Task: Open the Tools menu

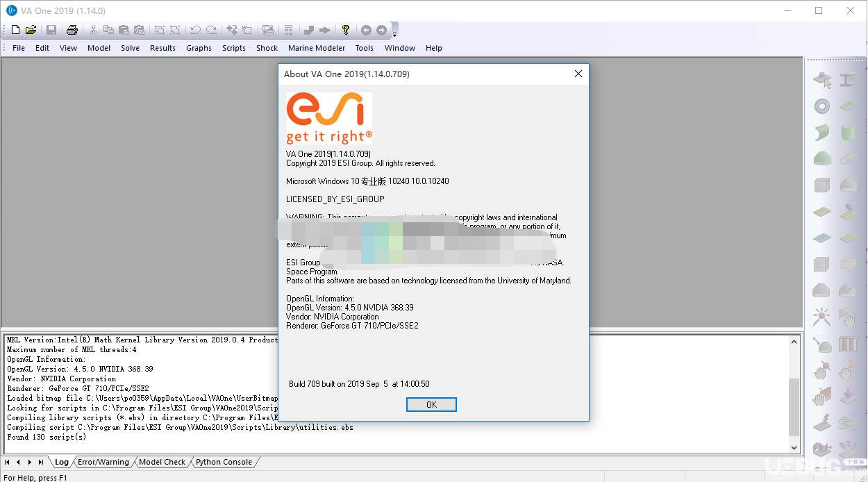Action: tap(365, 48)
